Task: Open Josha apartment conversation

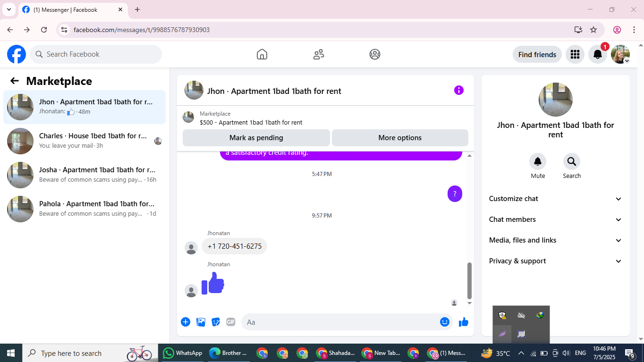Action: [x=85, y=175]
